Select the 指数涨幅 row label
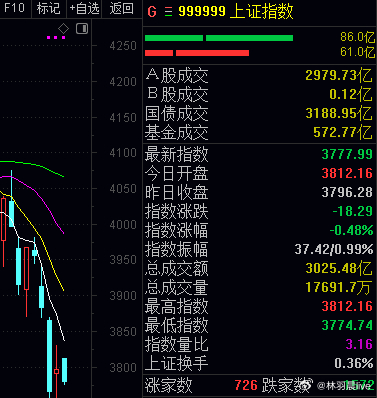377x398 pixels. coord(177,230)
